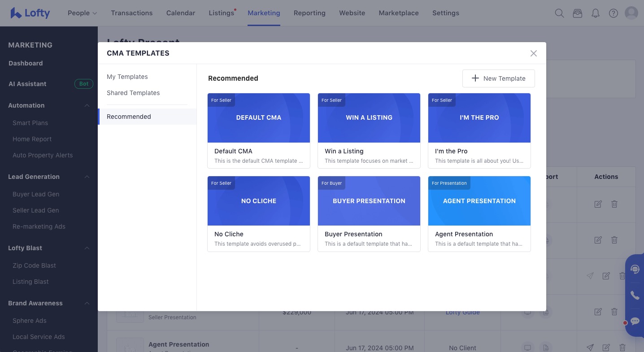Viewport: 644px width, 352px height.
Task: Click the delete icon in Agent Presentation row
Action: pos(622,348)
